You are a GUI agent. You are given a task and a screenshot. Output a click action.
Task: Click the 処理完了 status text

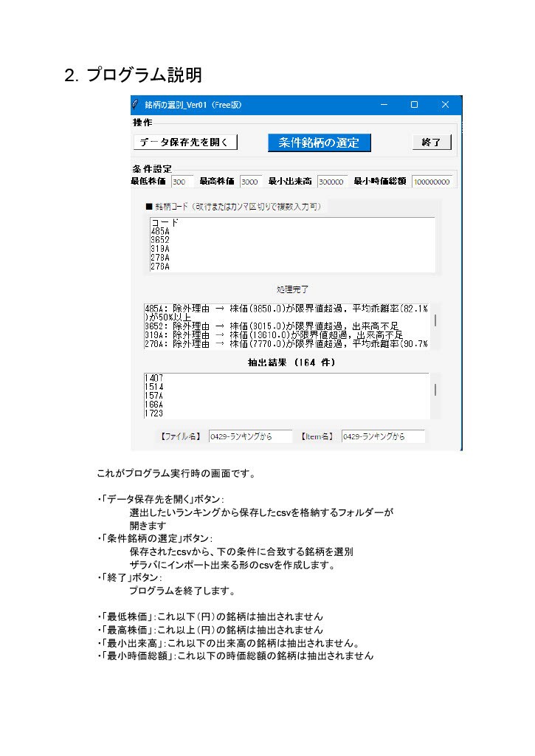pyautogui.click(x=292, y=289)
